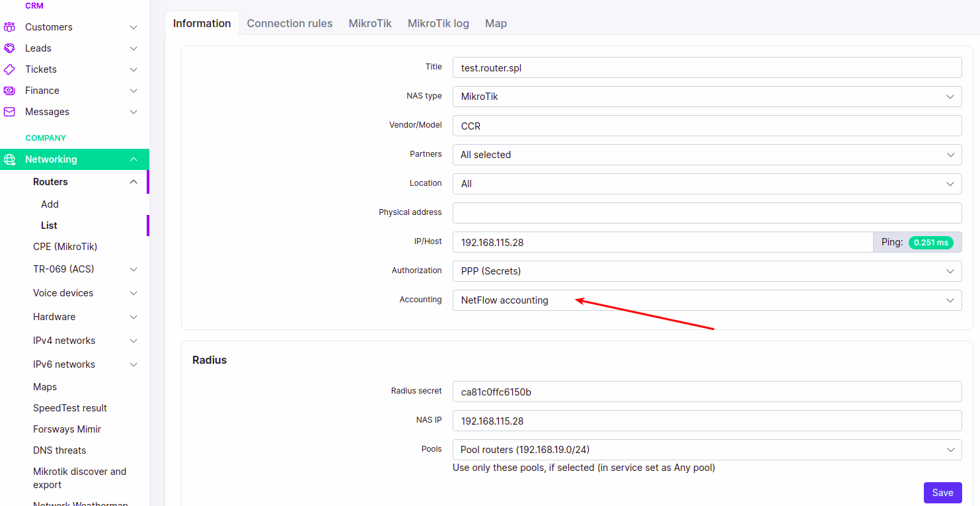The width and height of the screenshot is (980, 506).
Task: Open the Messages module icon
Action: [10, 111]
